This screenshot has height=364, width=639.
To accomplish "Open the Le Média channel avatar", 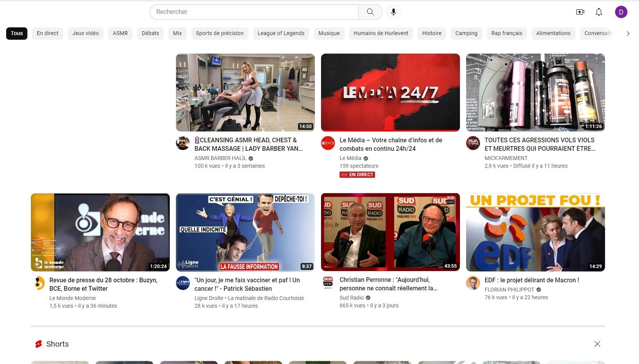I will pos(328,143).
